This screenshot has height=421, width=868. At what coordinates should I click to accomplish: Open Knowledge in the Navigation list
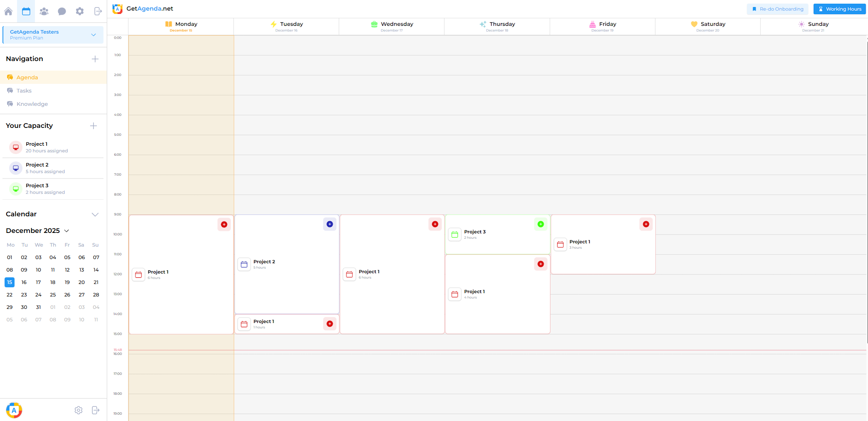[x=53, y=104]
